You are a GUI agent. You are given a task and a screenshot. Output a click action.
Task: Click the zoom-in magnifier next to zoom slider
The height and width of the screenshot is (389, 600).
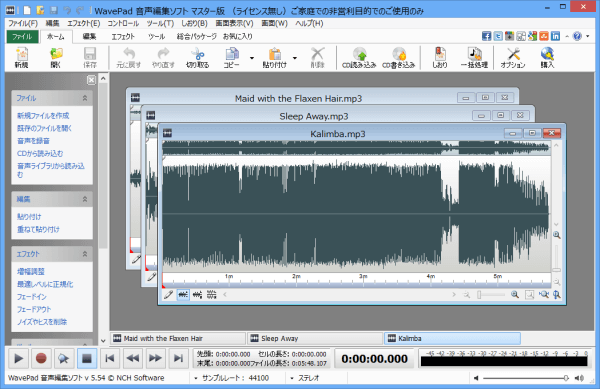[515, 295]
